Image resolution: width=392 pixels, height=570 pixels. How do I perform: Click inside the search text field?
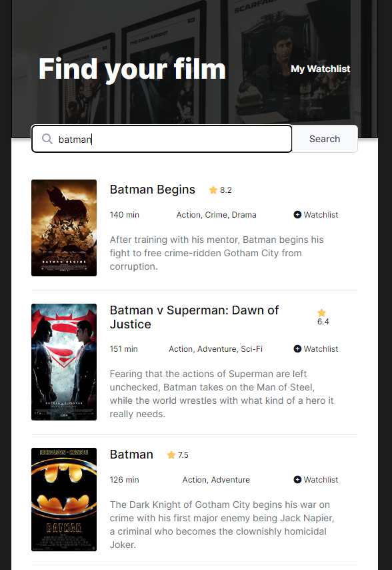pyautogui.click(x=167, y=139)
